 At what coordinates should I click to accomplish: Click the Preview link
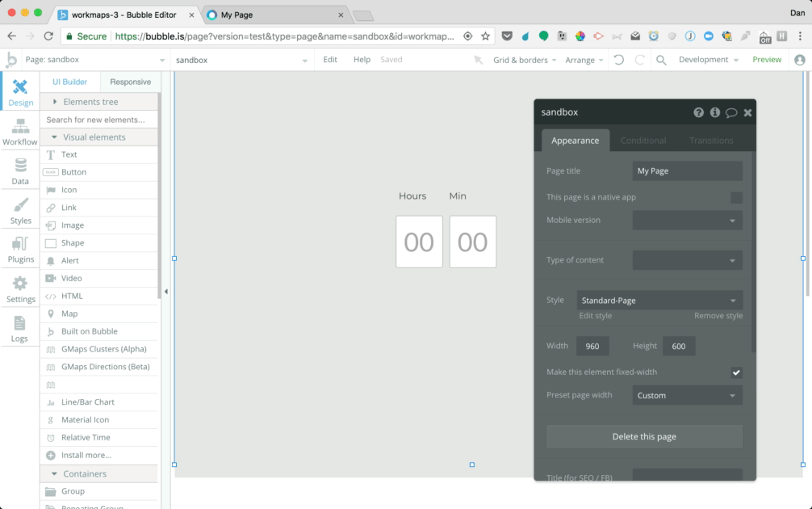(x=767, y=60)
